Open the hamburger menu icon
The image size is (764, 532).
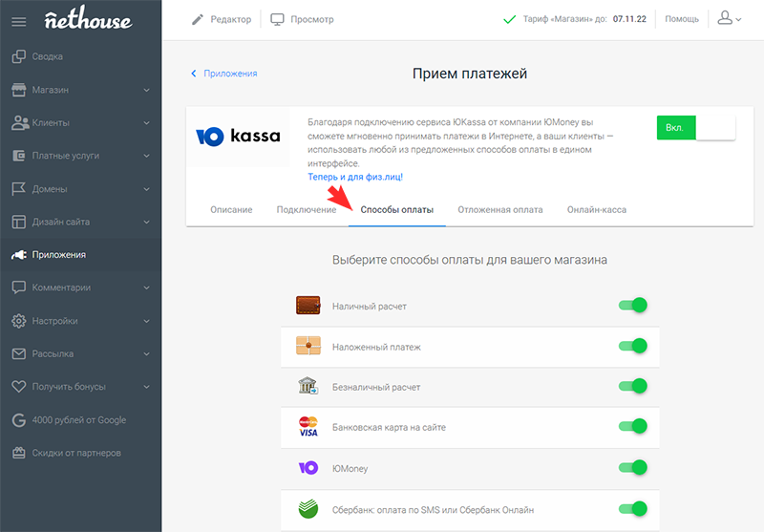pyautogui.click(x=19, y=22)
